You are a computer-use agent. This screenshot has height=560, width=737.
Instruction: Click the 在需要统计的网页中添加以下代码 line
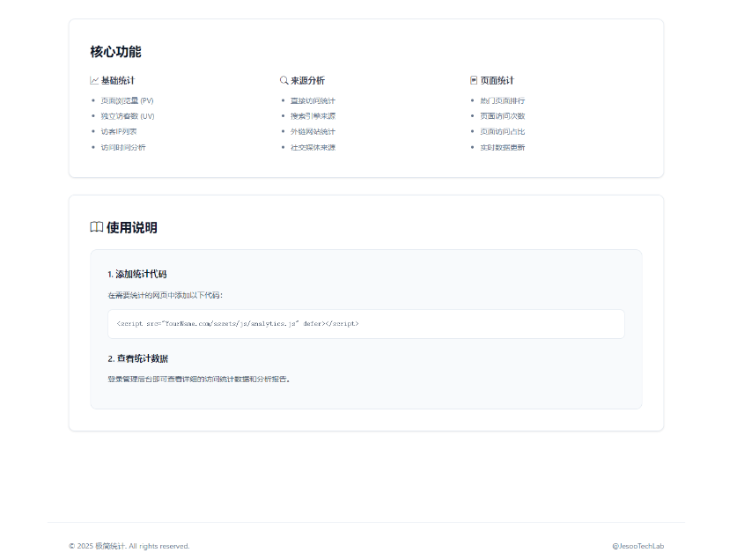(165, 295)
